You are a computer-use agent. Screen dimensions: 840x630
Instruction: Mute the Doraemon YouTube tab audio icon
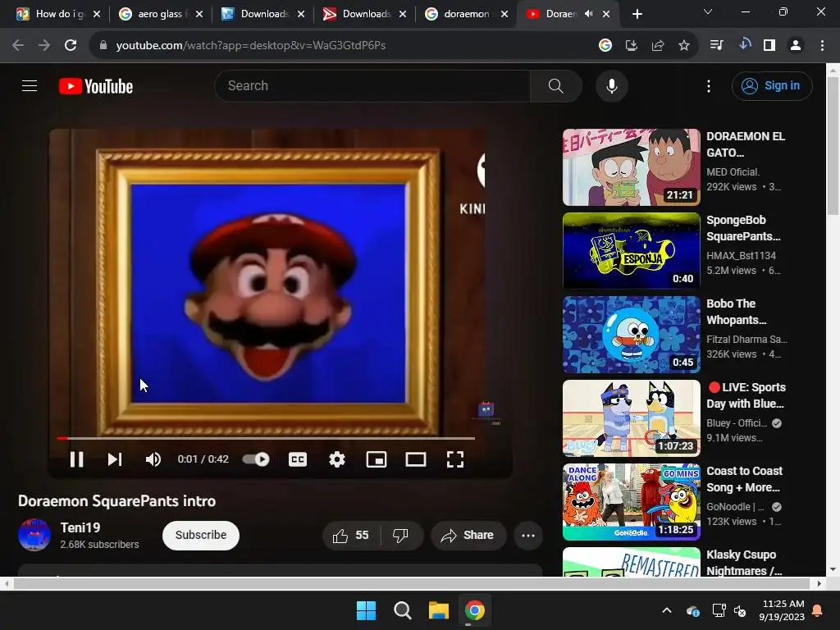[x=588, y=14]
